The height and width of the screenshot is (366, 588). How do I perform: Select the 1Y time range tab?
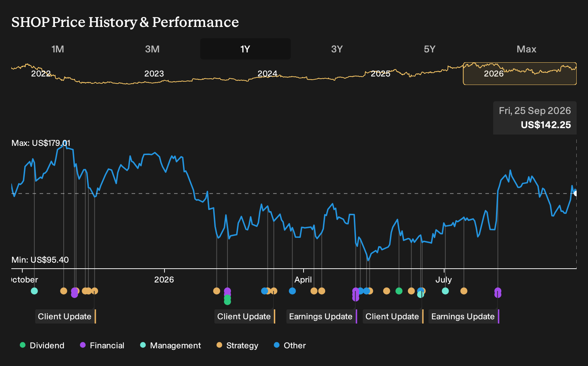click(246, 49)
